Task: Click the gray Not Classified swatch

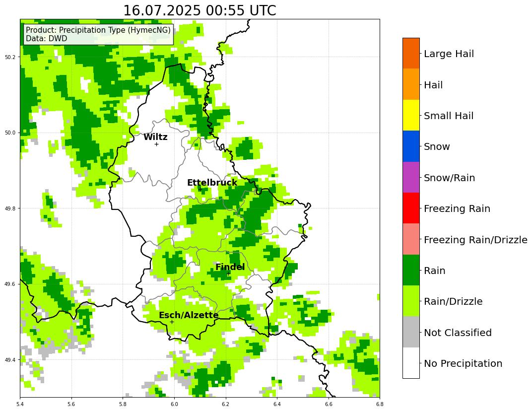Action: (x=411, y=332)
